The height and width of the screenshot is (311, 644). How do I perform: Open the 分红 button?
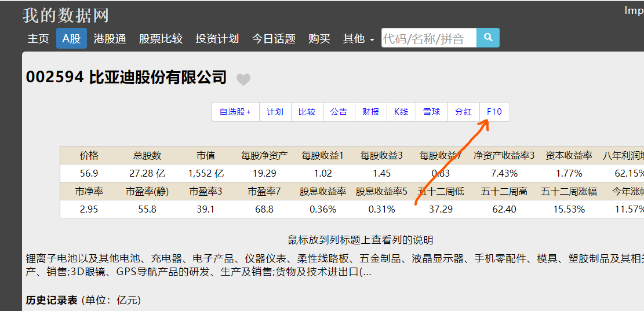point(464,112)
